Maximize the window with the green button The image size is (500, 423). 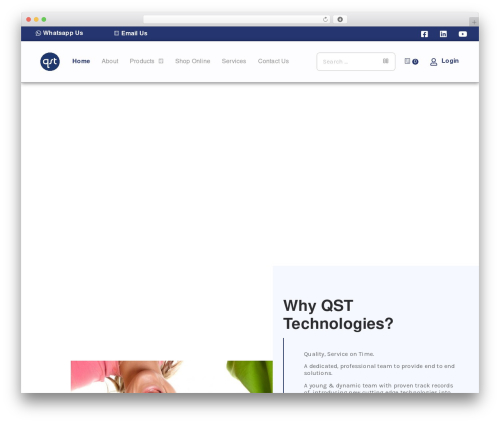(44, 20)
